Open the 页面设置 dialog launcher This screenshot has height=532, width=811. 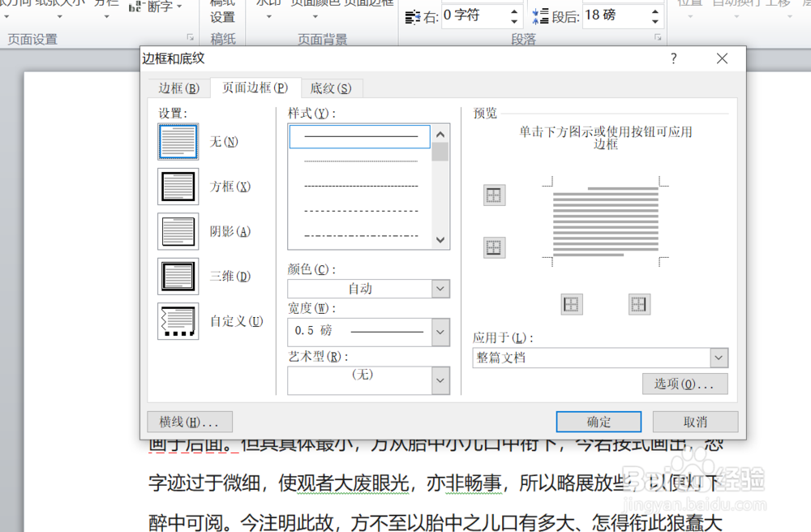coord(191,37)
